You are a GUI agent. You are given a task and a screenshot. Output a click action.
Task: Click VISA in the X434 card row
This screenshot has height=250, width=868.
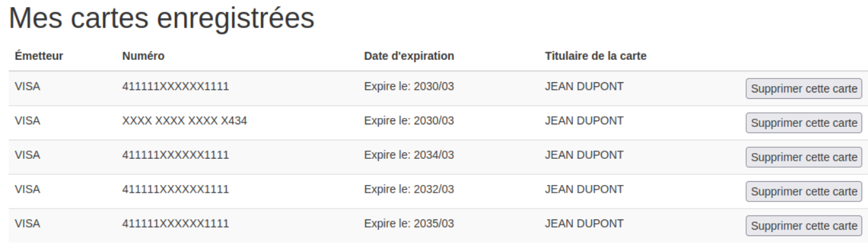27,120
